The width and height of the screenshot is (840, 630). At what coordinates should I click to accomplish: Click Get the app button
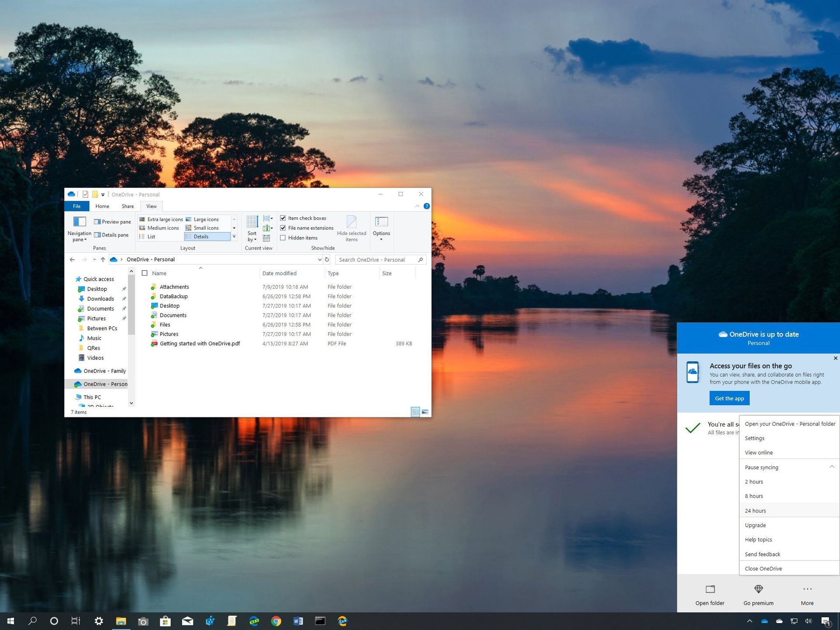[729, 398]
